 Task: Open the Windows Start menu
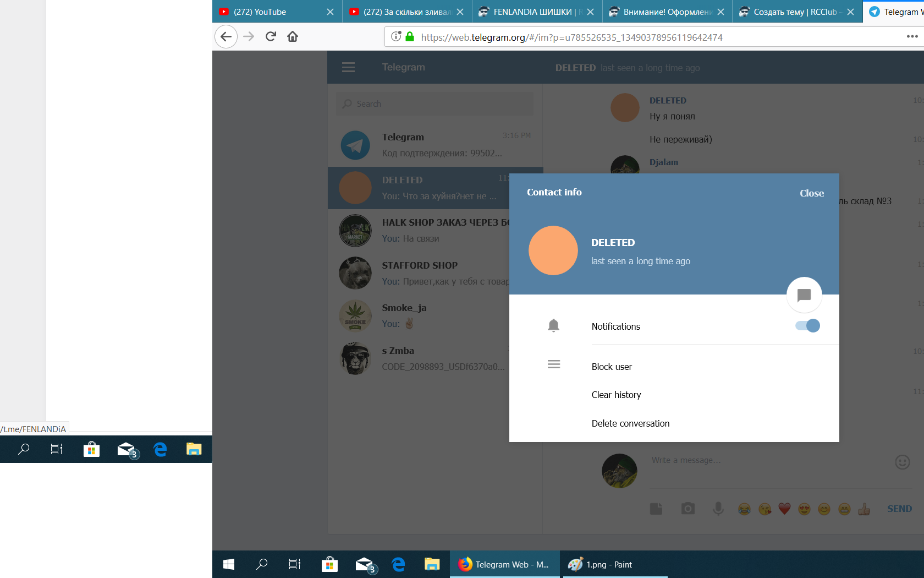229,564
